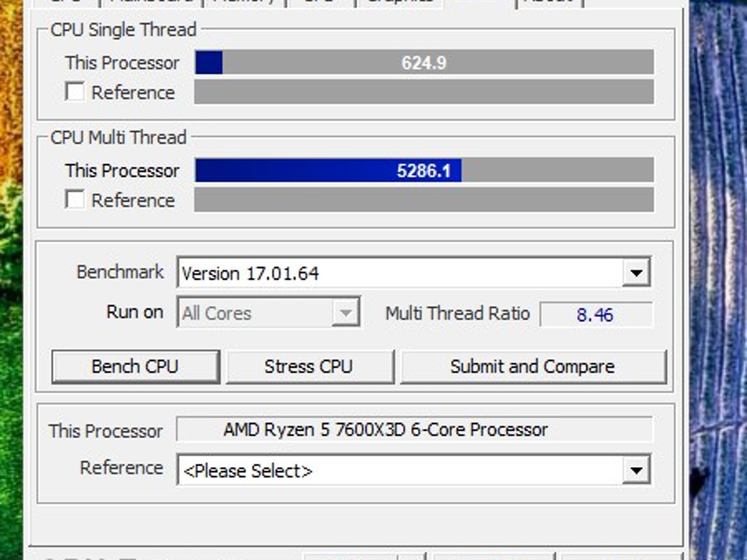Image resolution: width=747 pixels, height=560 pixels.
Task: Open the Run on All Cores dropdown
Action: click(x=345, y=312)
